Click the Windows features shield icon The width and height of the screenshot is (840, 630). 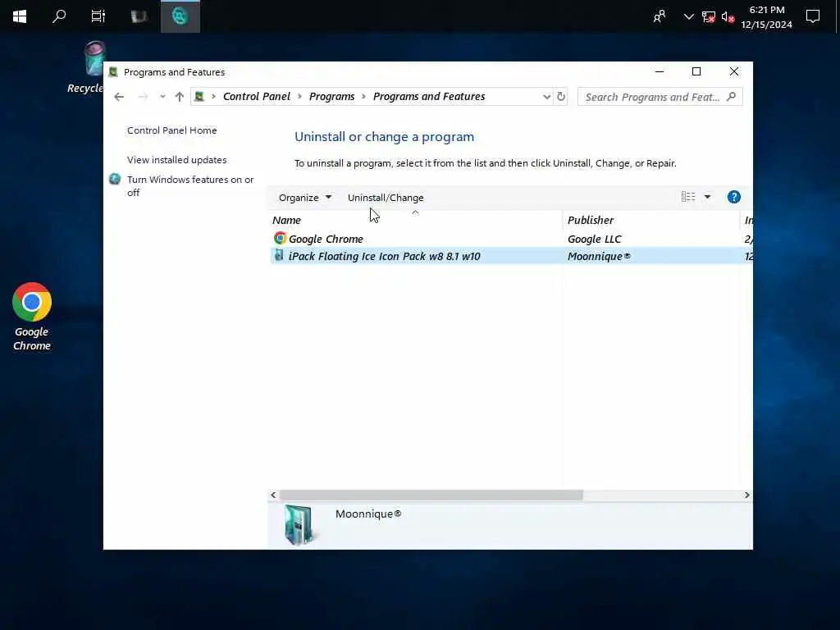click(x=115, y=180)
